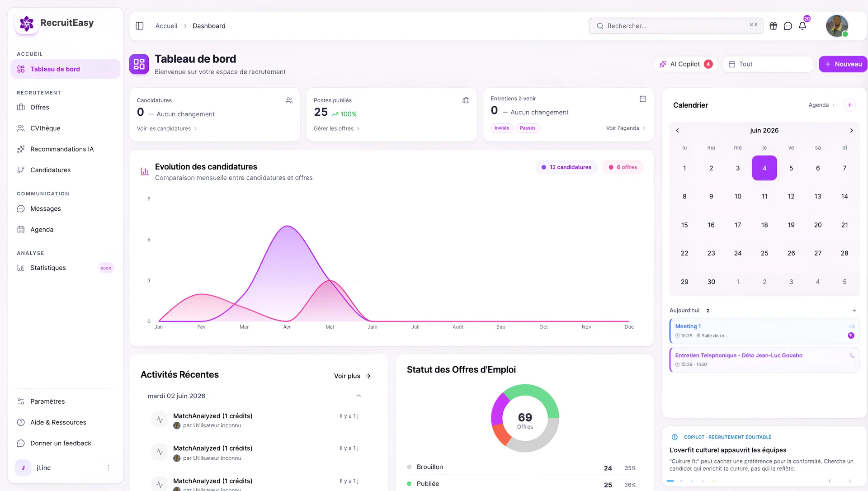Viewport: 868px width, 491px height.
Task: Open Recommandations IA in sidebar
Action: coord(65,149)
